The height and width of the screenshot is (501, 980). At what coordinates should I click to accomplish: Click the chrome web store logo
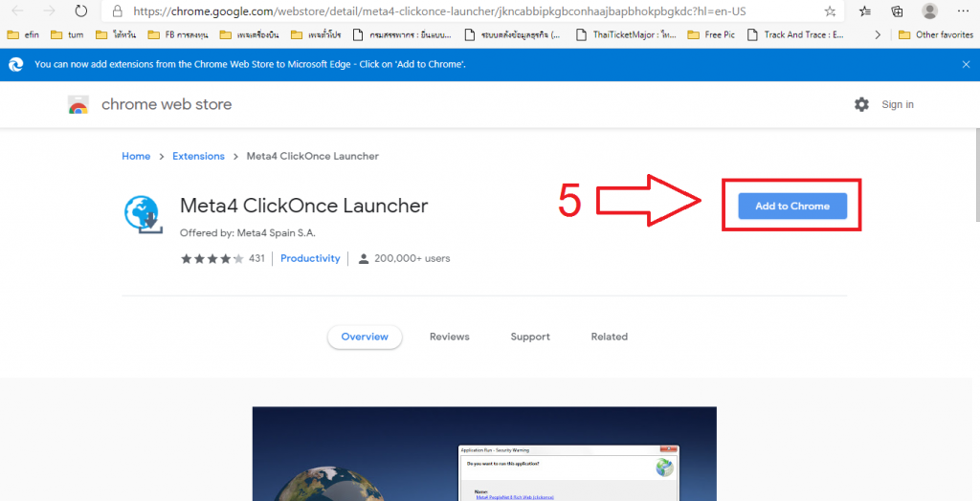(78, 104)
